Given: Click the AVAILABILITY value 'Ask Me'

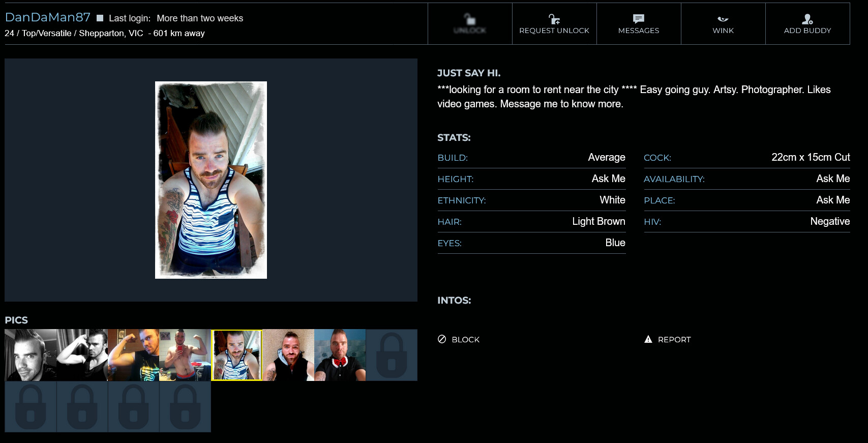Looking at the screenshot, I should 833,179.
